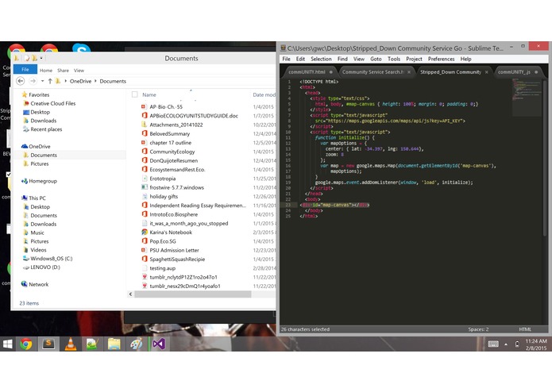Click Documents in the address bar
Screen dimensions: 552x392
113,81
